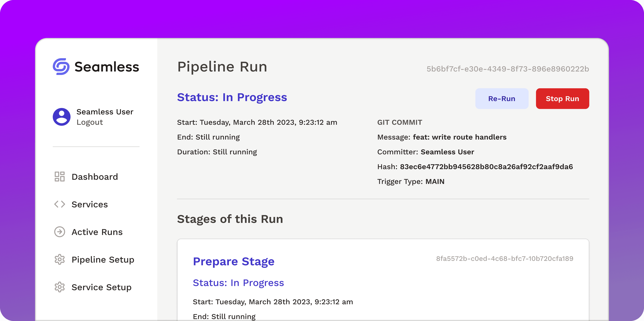This screenshot has width=644, height=321.
Task: Click the 'GIT COMMIT' section label
Action: click(399, 122)
